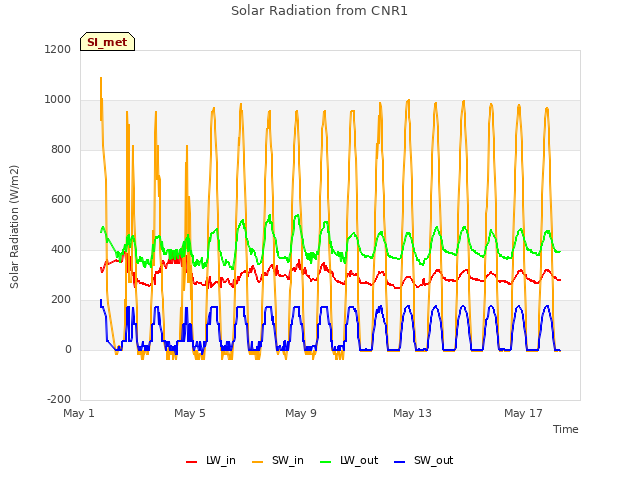
Task: Click the May 17 x-axis label
Action: tap(523, 413)
